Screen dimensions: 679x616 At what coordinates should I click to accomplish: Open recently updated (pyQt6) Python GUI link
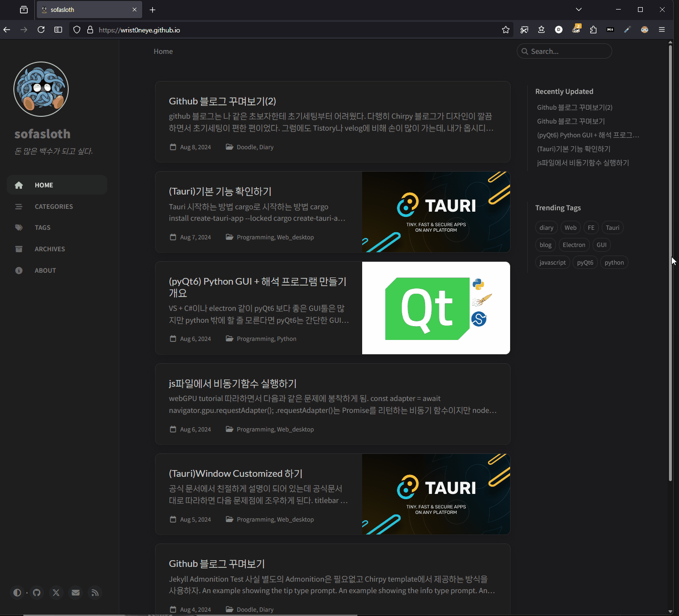click(588, 135)
